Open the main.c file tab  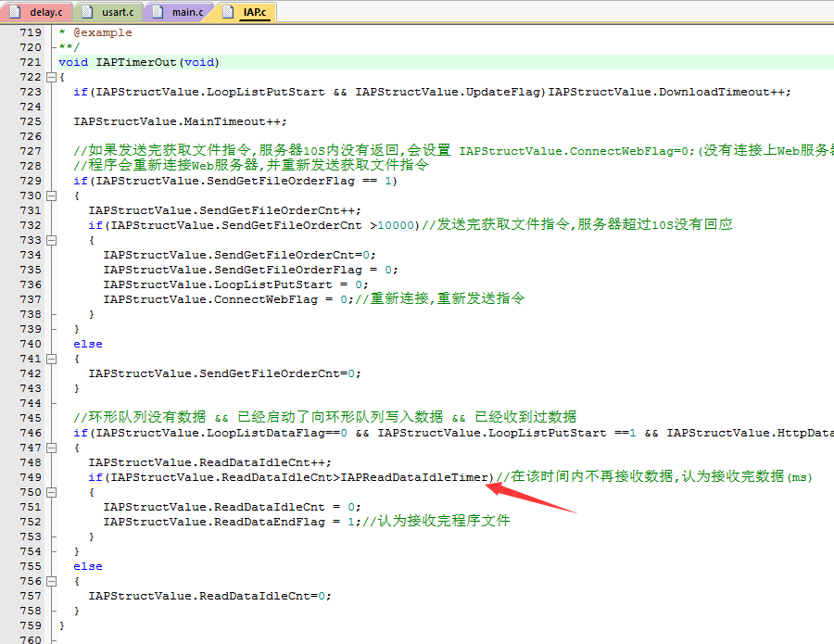178,12
